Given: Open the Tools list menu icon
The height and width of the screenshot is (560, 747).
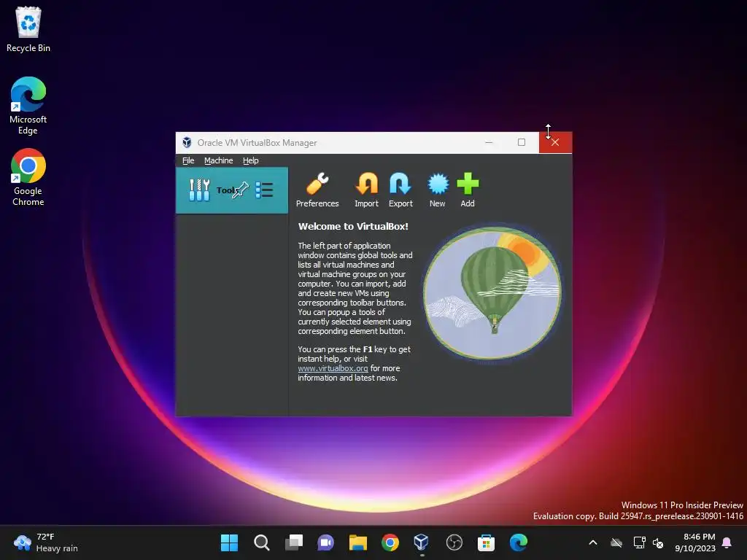Looking at the screenshot, I should pyautogui.click(x=264, y=190).
